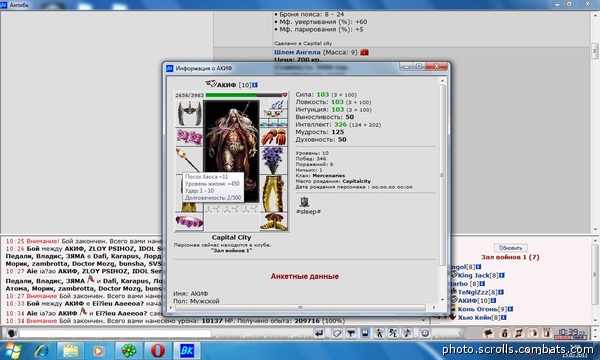Viewport: 600px width, 360px height.
Task: Click the hand icon in bottom toolbar
Action: pyautogui.click(x=533, y=333)
